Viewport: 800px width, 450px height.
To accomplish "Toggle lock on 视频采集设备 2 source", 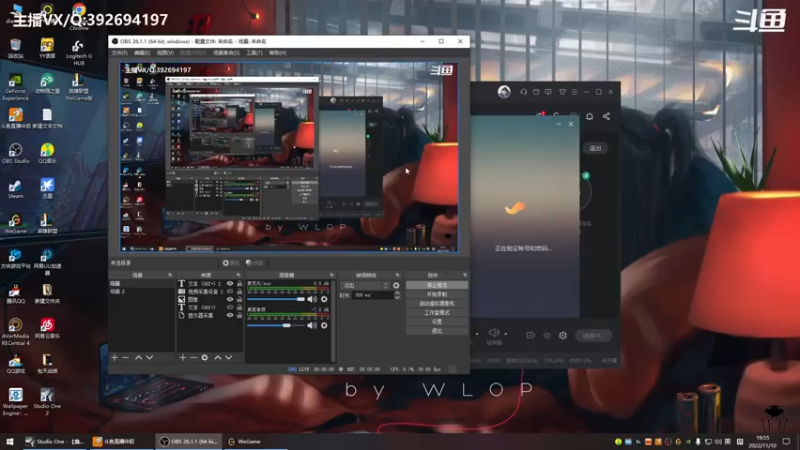I will click(239, 291).
